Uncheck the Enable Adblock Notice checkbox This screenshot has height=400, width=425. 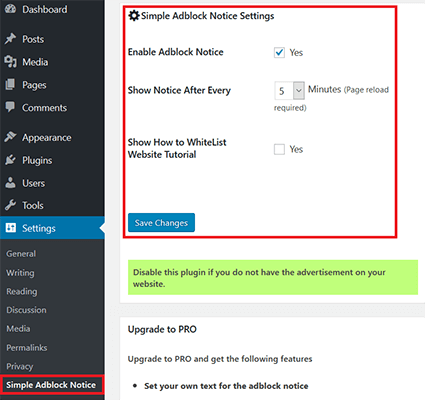pos(279,52)
